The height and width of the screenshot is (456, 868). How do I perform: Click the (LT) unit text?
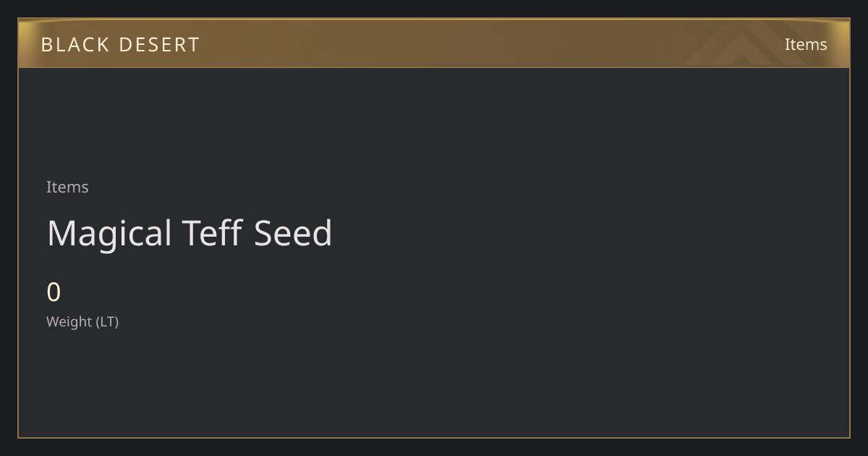[x=107, y=321]
